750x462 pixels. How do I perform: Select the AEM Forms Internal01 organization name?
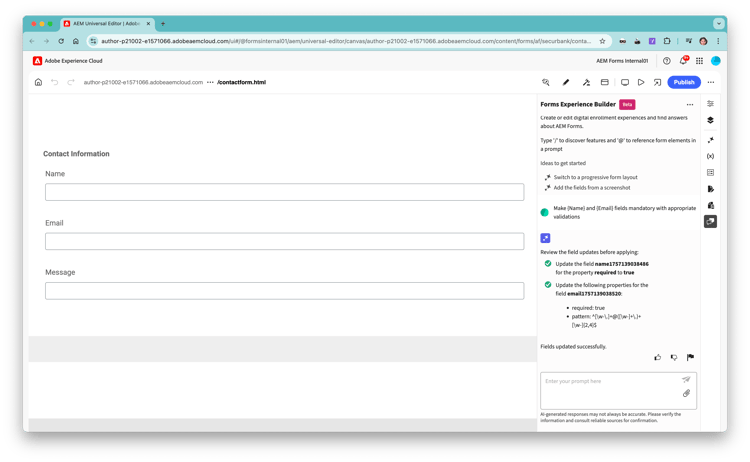tap(622, 61)
